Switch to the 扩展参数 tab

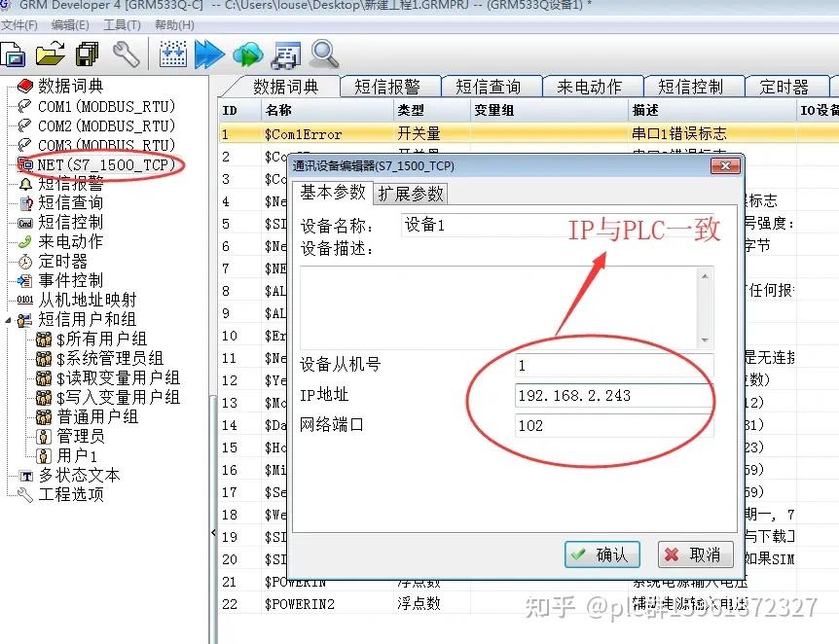coord(412,194)
